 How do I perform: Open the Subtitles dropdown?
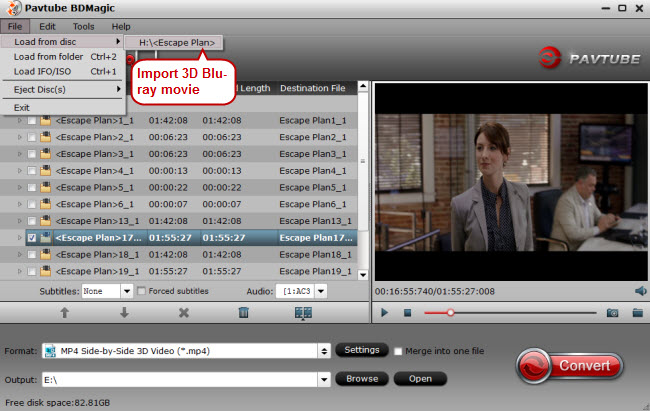127,291
